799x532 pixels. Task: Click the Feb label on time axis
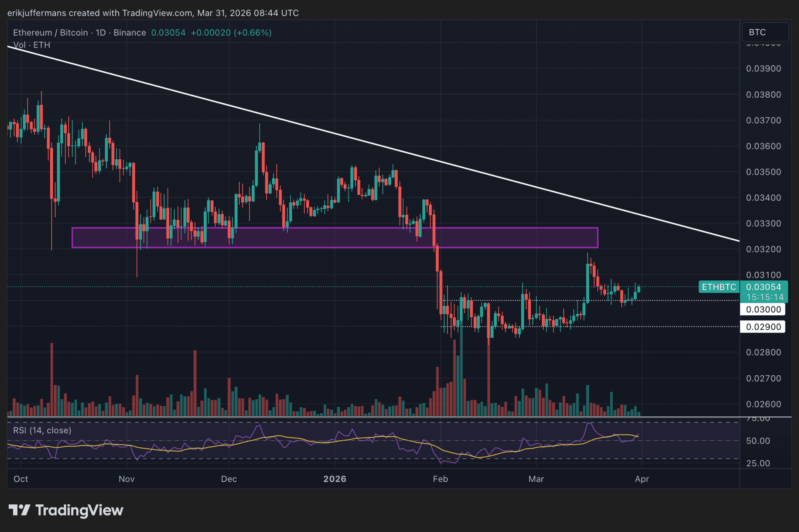440,479
